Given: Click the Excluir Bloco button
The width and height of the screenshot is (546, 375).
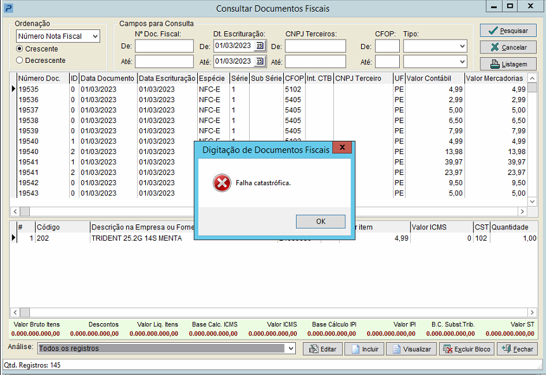Looking at the screenshot, I should 467,349.
